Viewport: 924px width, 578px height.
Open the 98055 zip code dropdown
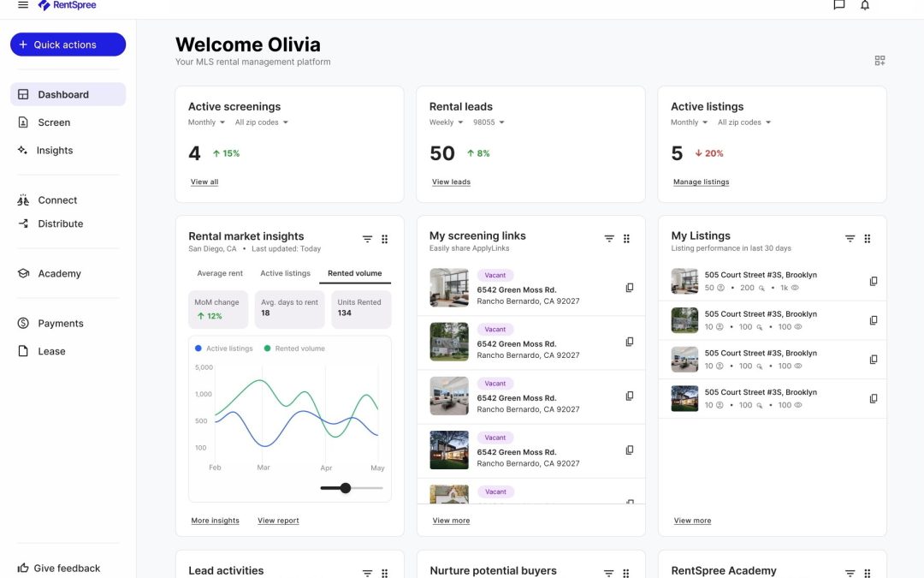pos(489,122)
